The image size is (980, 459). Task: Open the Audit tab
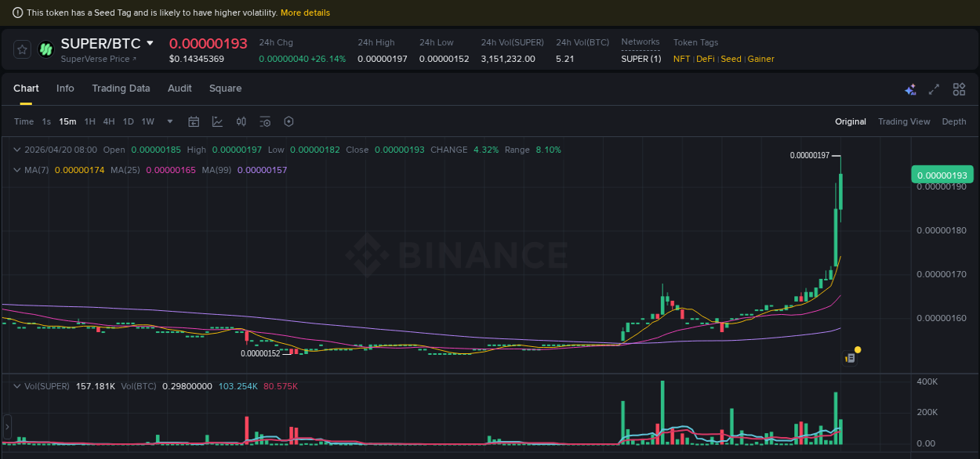(180, 89)
